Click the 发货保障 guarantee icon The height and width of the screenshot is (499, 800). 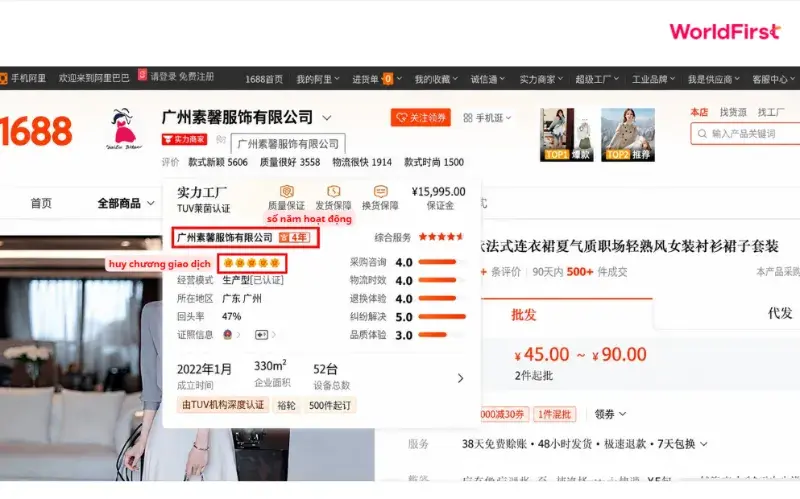334,191
